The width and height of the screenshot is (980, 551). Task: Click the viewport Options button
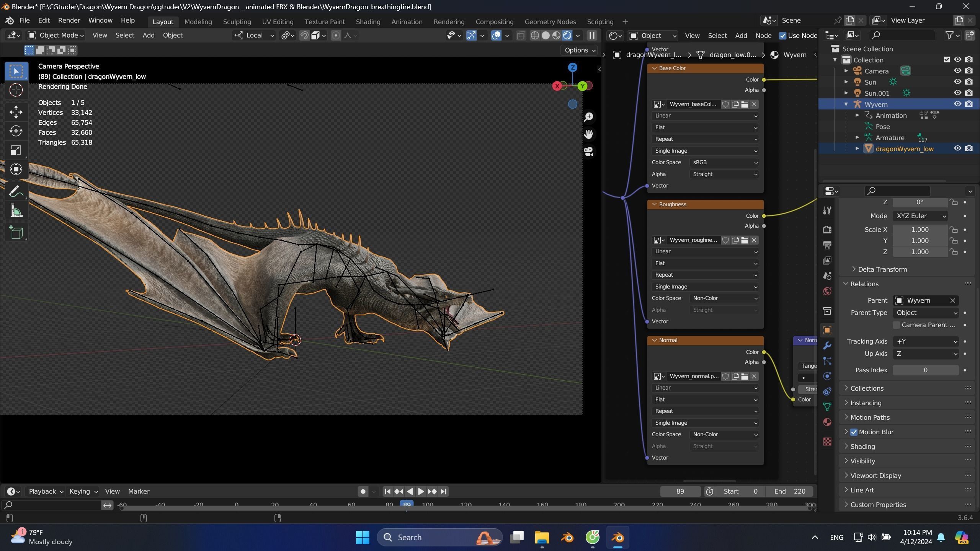coord(580,50)
